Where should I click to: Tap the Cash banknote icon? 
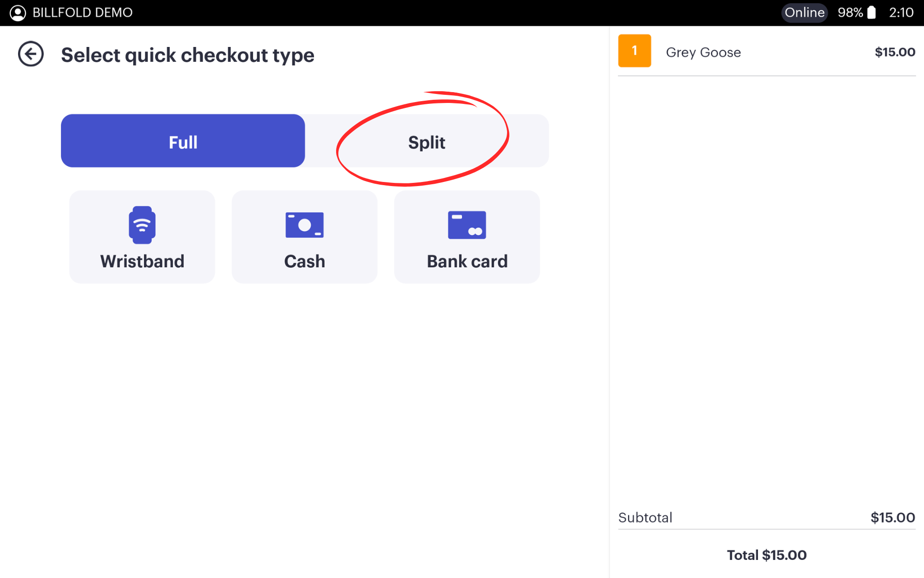pos(305,224)
